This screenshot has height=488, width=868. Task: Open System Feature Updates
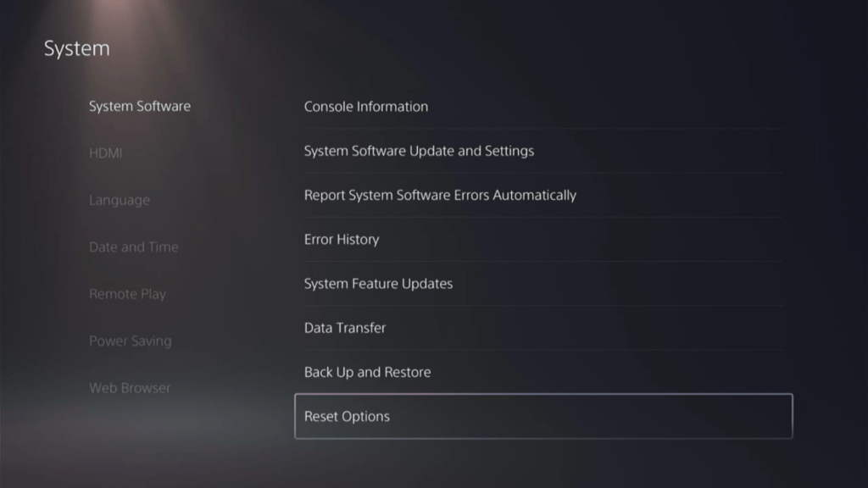click(x=378, y=283)
